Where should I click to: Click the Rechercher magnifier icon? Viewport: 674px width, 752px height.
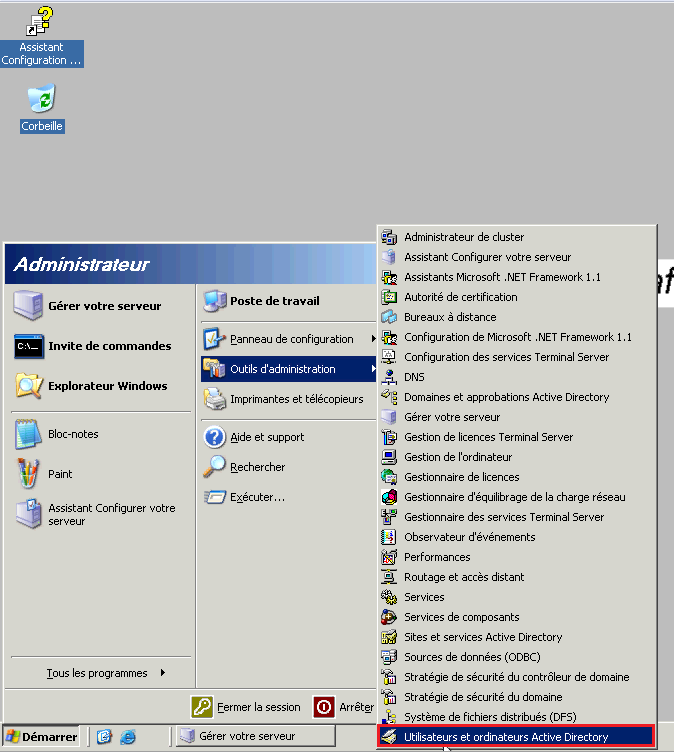pos(214,467)
